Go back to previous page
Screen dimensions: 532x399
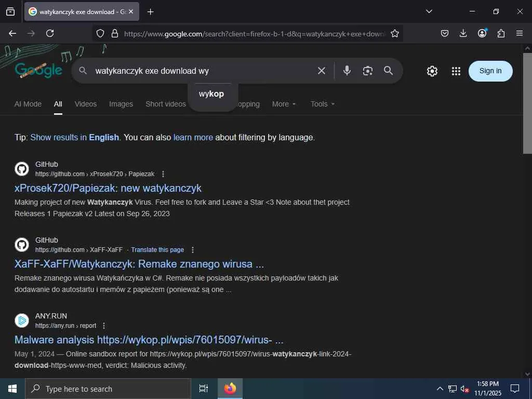tap(12, 33)
